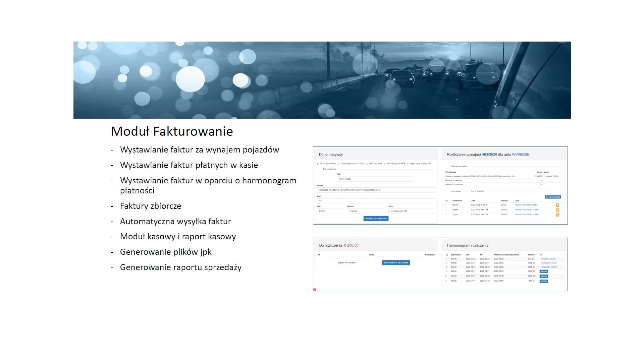Select the NIP PL 23% VAT radio option
Viewport: 644px width, 362px height.
point(318,164)
